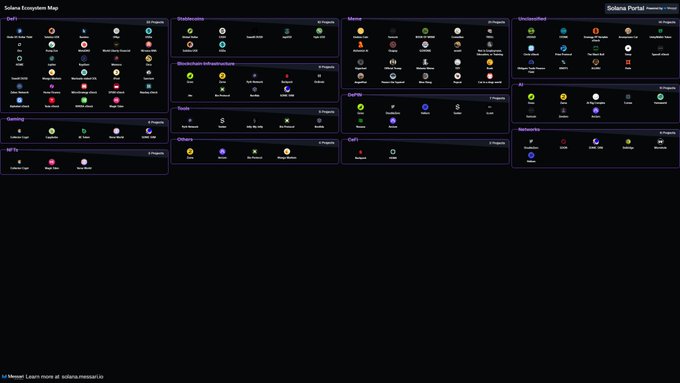Open Arcium in the AI section

tap(595, 111)
